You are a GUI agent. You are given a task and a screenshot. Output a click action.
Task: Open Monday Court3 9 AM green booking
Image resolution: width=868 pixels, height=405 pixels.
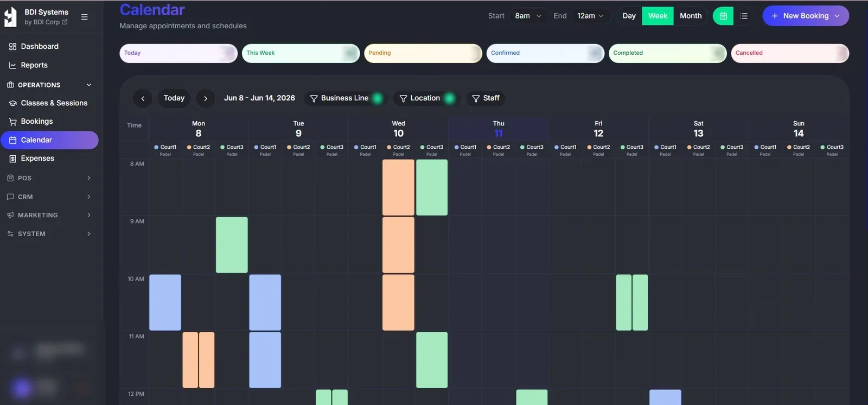pos(232,245)
